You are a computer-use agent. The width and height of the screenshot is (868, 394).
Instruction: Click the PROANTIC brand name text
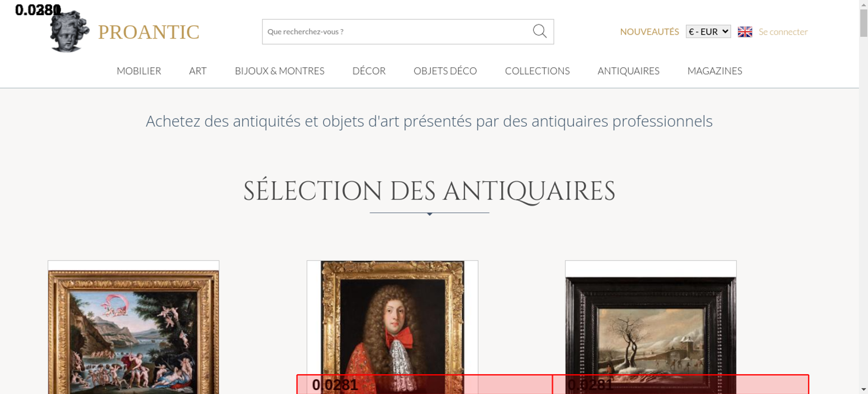pos(148,32)
